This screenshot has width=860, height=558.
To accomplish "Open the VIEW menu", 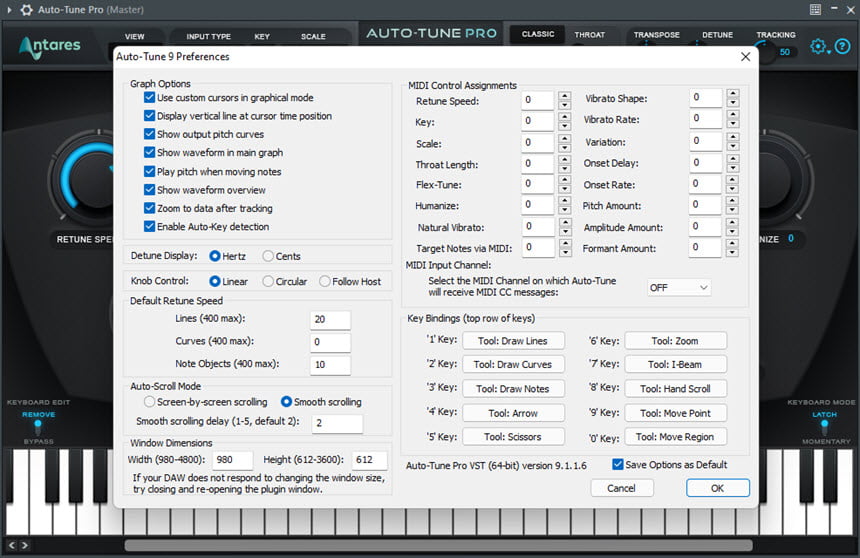I will [x=134, y=36].
